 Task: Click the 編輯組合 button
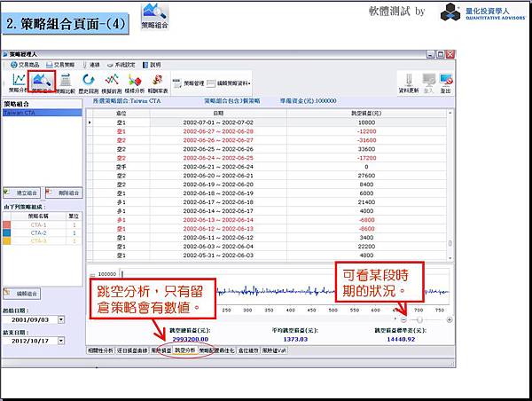coord(21,294)
